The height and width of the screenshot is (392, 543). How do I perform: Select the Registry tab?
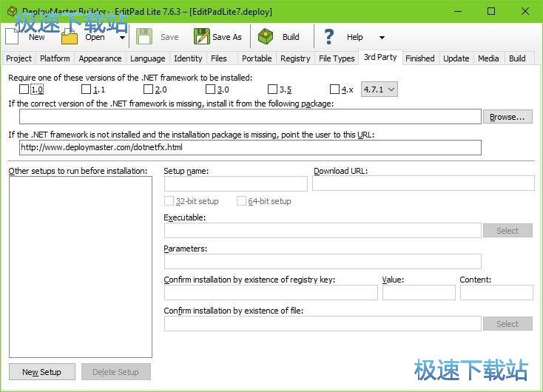coord(295,58)
